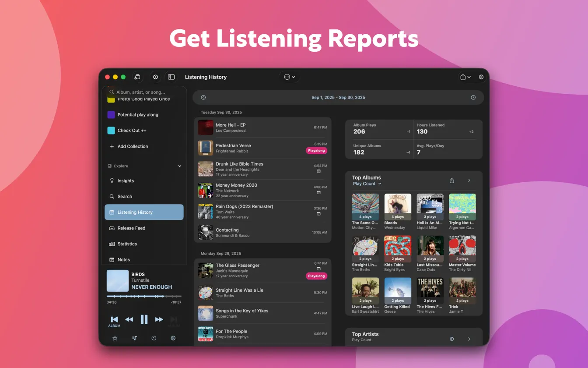Click the star favorite icon under the player
588x368 pixels.
pyautogui.click(x=115, y=338)
